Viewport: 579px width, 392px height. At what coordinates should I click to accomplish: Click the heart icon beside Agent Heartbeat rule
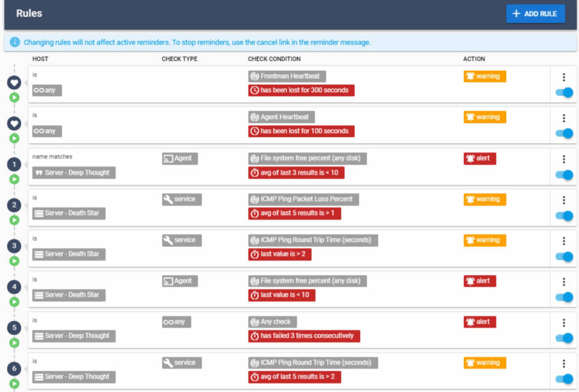click(x=14, y=123)
